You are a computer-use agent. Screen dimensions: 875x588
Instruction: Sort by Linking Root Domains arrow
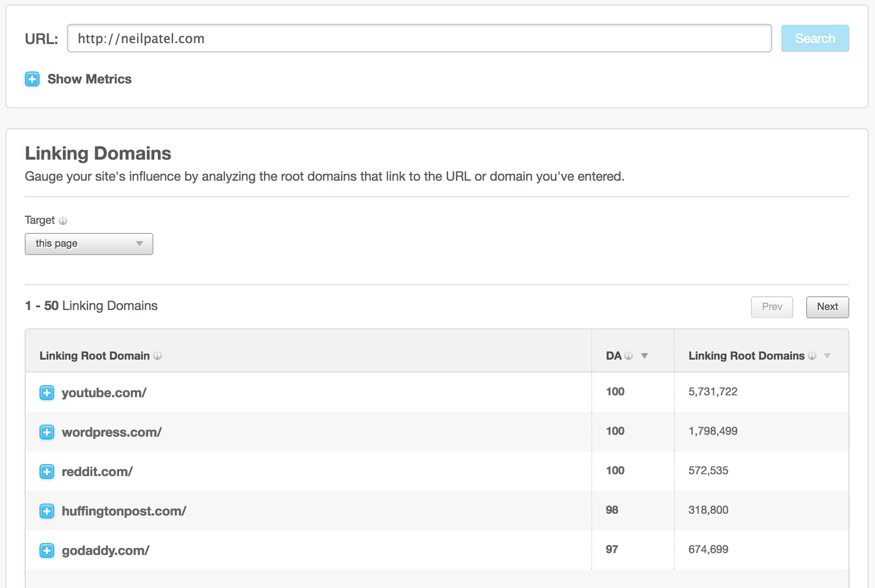coord(827,356)
